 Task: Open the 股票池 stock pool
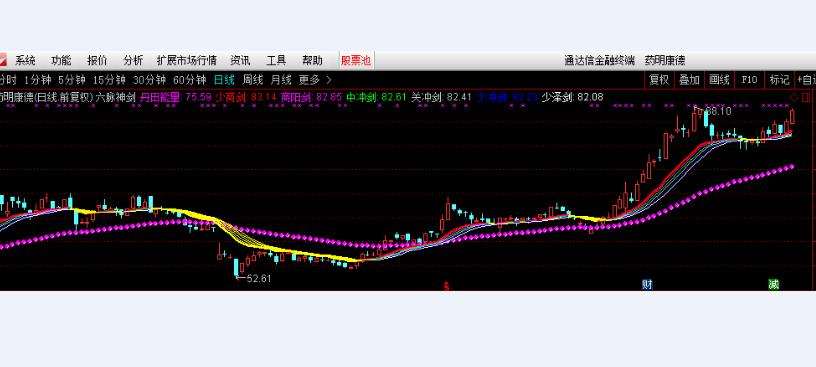point(356,60)
